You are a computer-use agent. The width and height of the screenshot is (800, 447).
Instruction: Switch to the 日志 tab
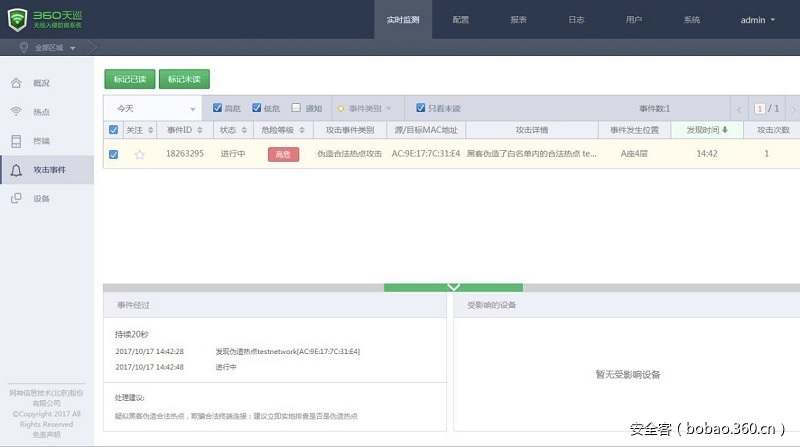(x=577, y=19)
